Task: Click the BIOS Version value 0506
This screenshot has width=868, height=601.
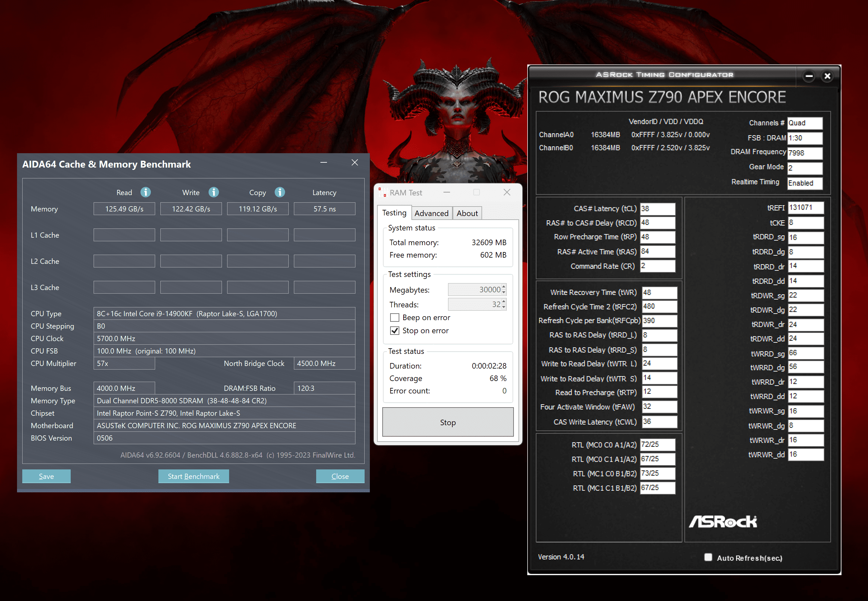Action: tap(224, 438)
